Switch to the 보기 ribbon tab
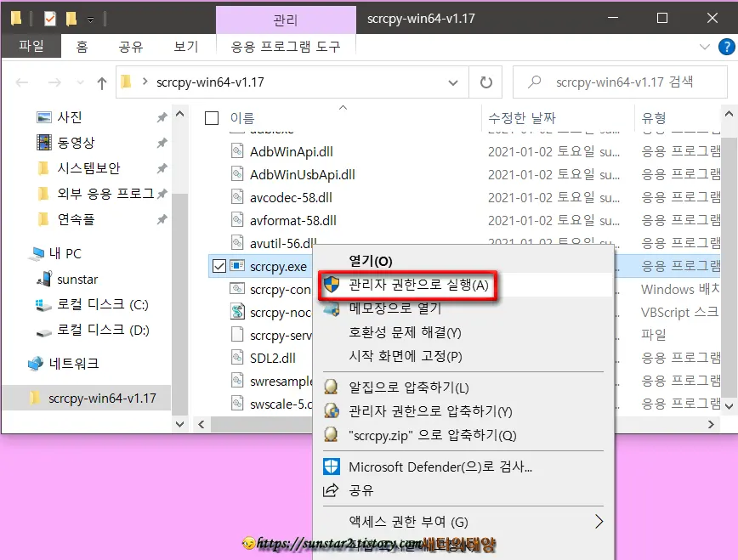738x560 pixels. coord(184,47)
